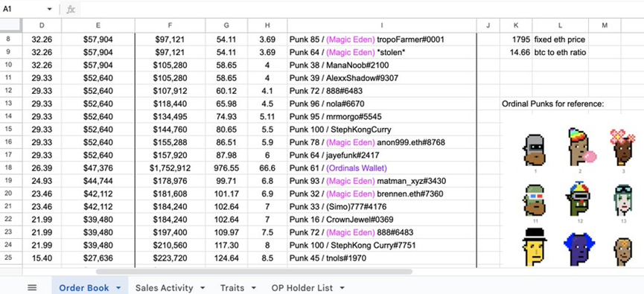The width and height of the screenshot is (644, 294).
Task: Select the column I header
Action: (x=382, y=25)
